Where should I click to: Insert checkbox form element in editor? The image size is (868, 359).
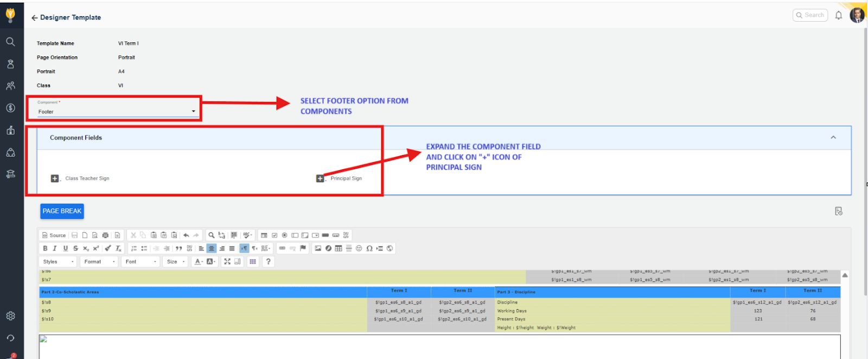click(x=275, y=235)
